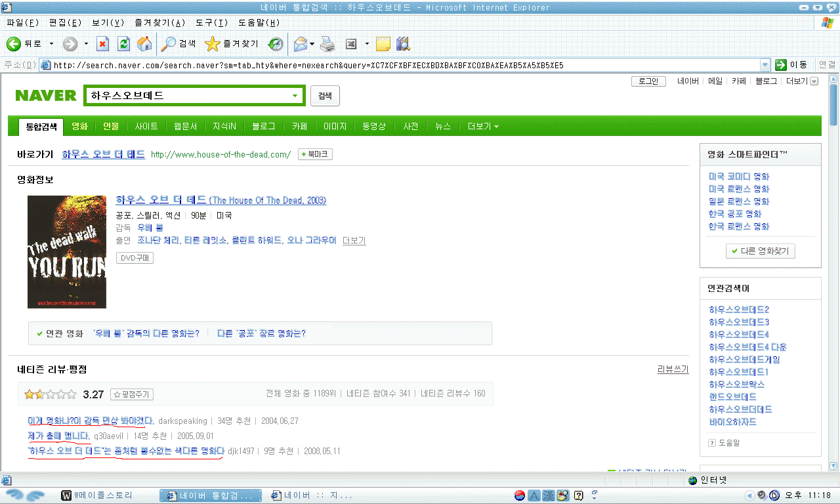Expand the 더보기 dropdown in the top links
840x504 pixels.
[x=814, y=81]
